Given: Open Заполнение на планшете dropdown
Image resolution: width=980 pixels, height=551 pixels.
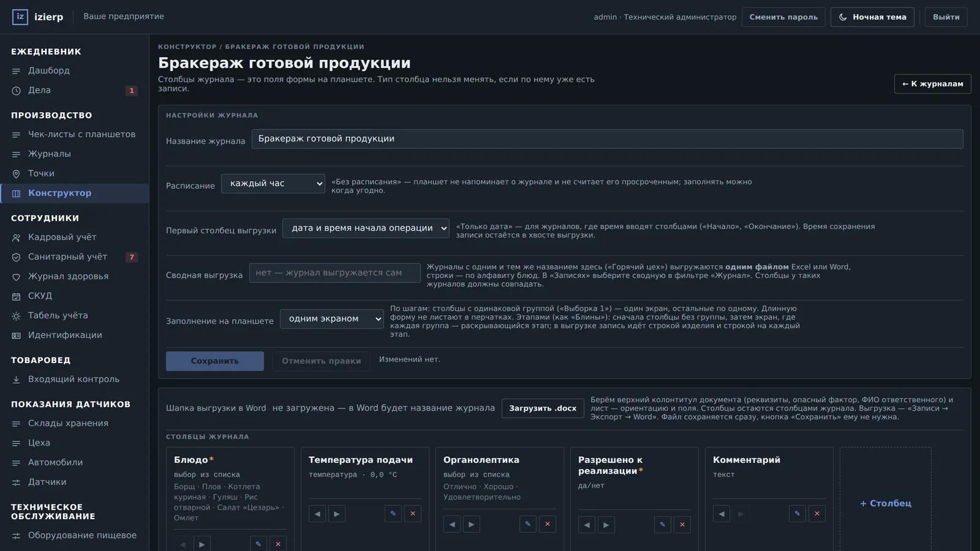Looking at the screenshot, I should [332, 319].
